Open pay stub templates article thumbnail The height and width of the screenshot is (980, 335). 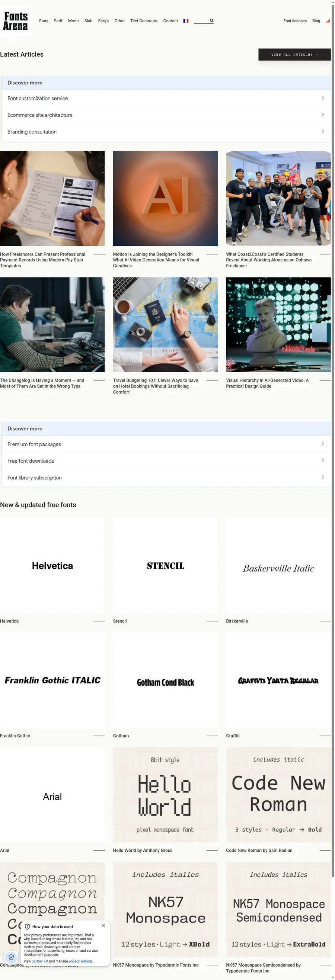point(52,198)
